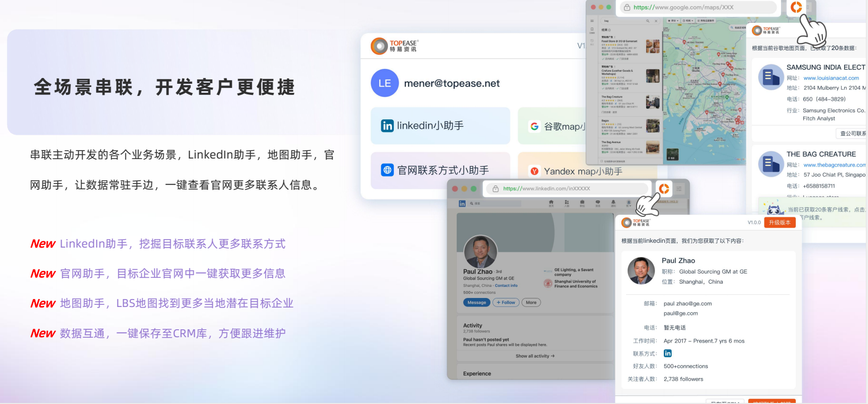The image size is (868, 404).
Task: Open the More menu on Paul Zhao's profile
Action: tap(531, 302)
